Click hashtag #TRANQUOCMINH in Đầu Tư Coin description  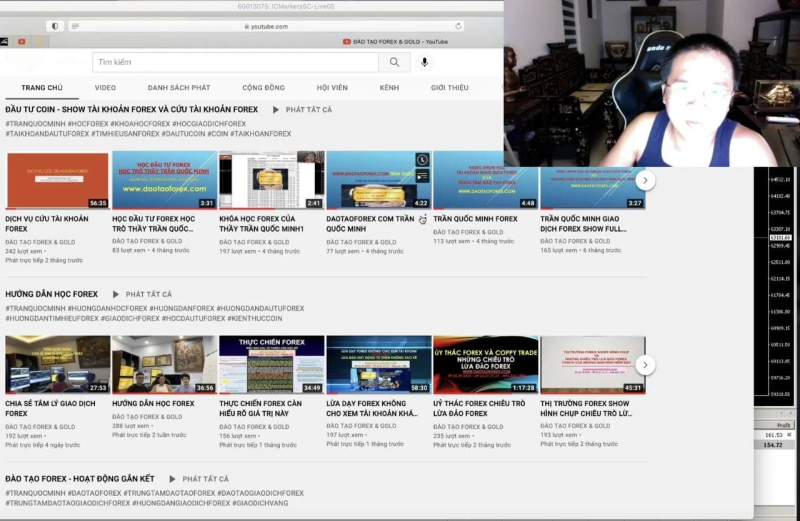(35, 124)
